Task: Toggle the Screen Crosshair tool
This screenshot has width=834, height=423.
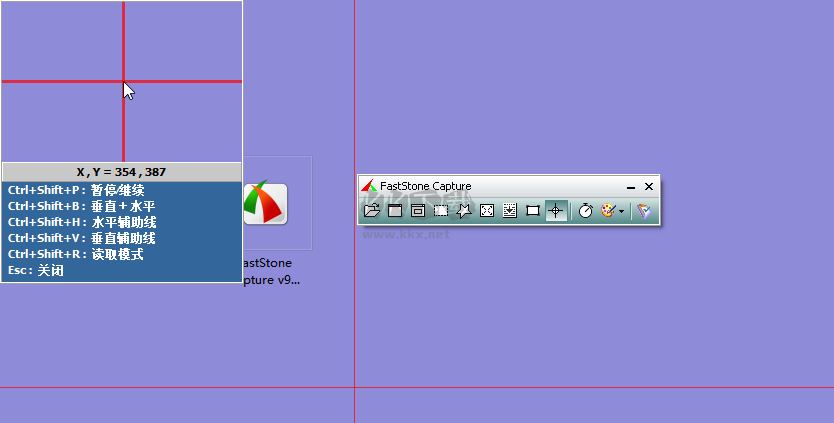Action: coord(556,211)
